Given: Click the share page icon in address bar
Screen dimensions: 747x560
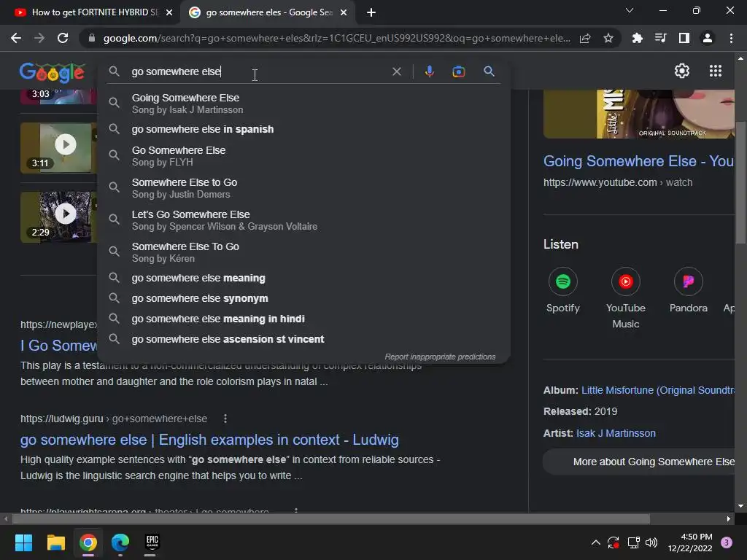Looking at the screenshot, I should (x=585, y=38).
